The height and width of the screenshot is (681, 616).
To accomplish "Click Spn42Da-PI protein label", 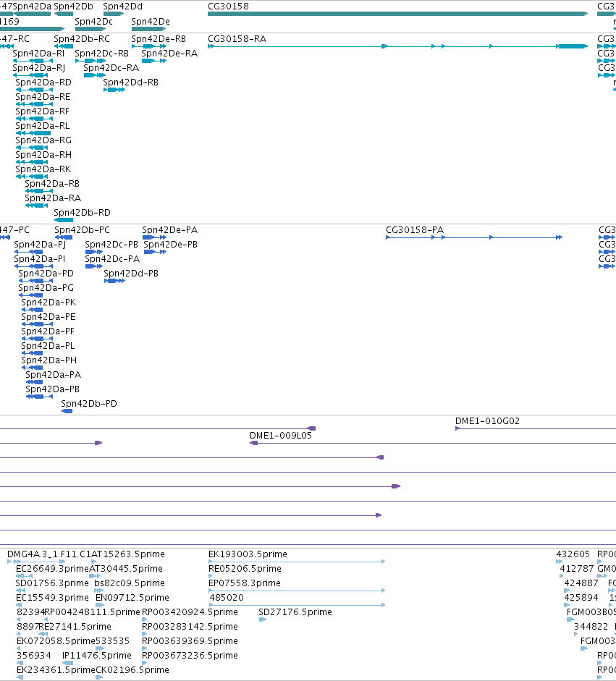I will 40,259.
